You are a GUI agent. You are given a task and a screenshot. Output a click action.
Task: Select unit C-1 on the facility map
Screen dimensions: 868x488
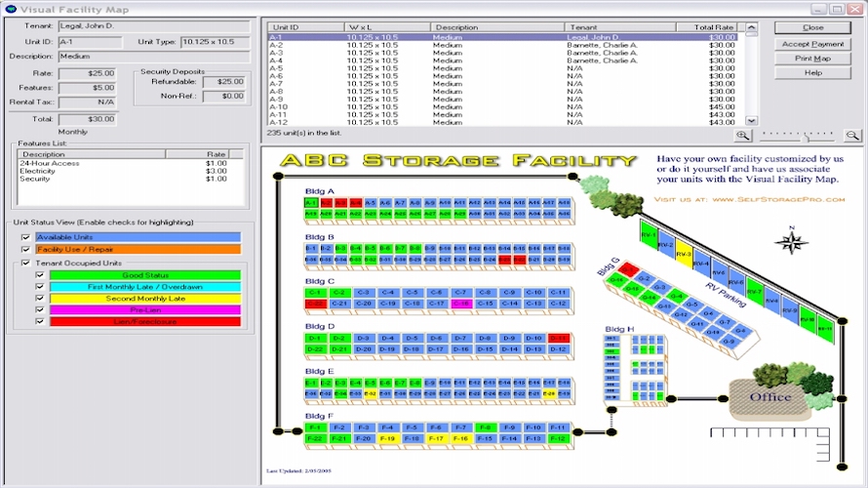coord(315,293)
